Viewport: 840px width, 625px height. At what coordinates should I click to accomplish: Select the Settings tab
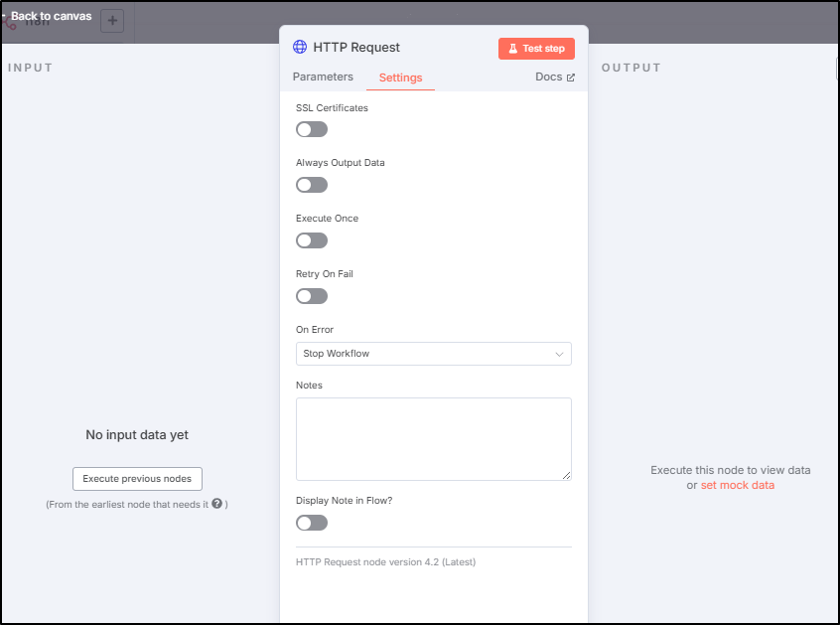coord(401,78)
